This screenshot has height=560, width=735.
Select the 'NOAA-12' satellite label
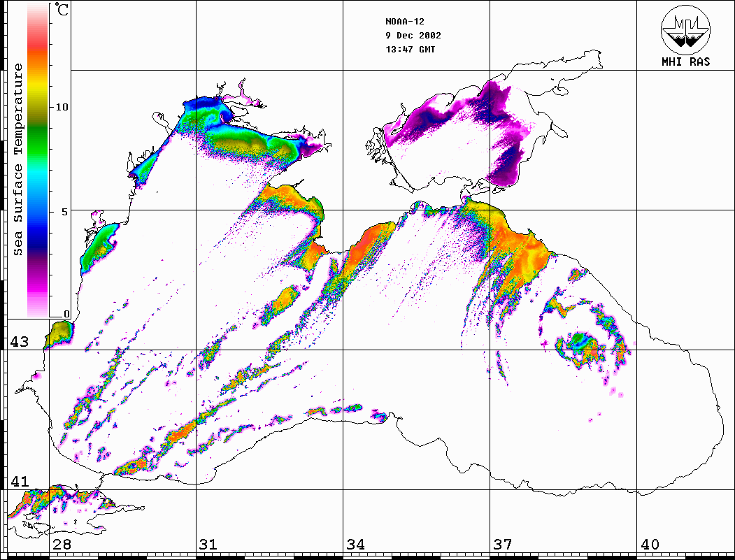tap(404, 22)
